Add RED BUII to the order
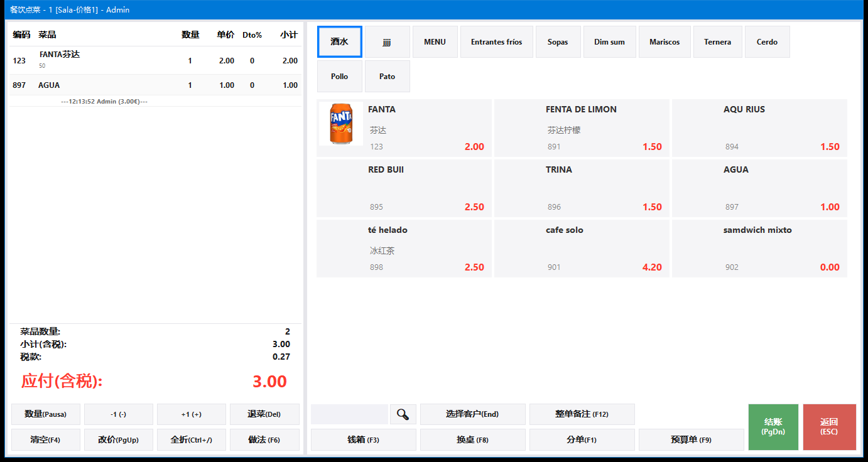 click(x=404, y=188)
